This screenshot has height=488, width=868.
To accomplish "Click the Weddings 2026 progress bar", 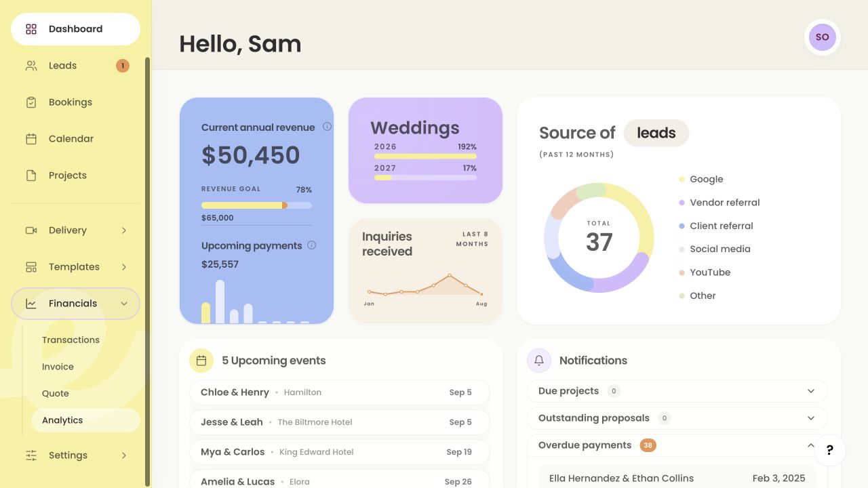I will point(425,156).
